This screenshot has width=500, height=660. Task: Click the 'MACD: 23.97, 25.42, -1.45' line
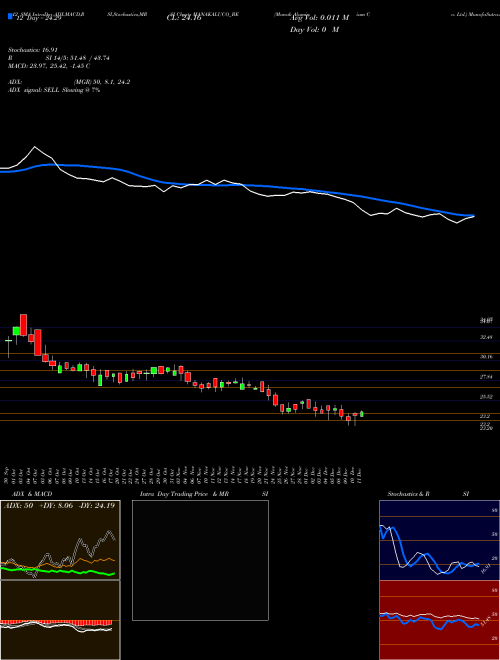click(49, 66)
